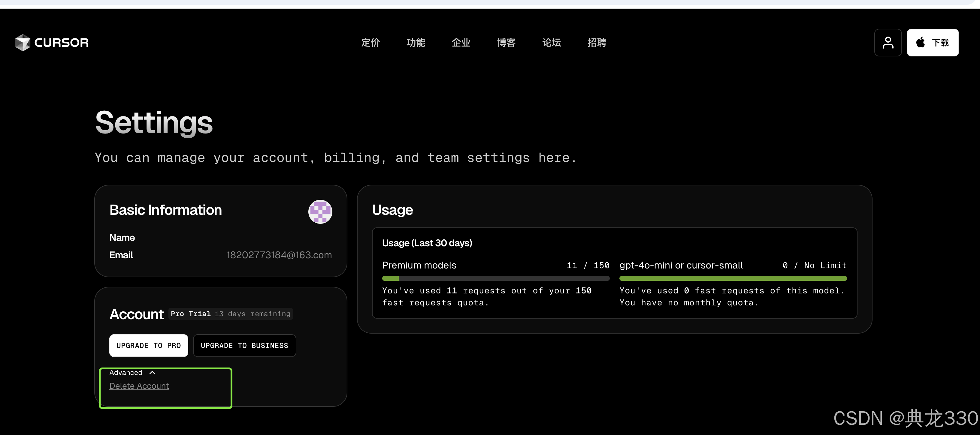Viewport: 980px width, 435px height.
Task: Click the Advanced label text
Action: 126,373
